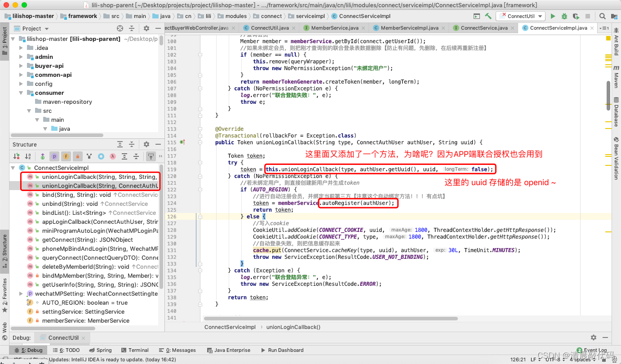Image resolution: width=621 pixels, height=364 pixels.
Task: Open the Project view selector dropdown
Action: point(32,28)
